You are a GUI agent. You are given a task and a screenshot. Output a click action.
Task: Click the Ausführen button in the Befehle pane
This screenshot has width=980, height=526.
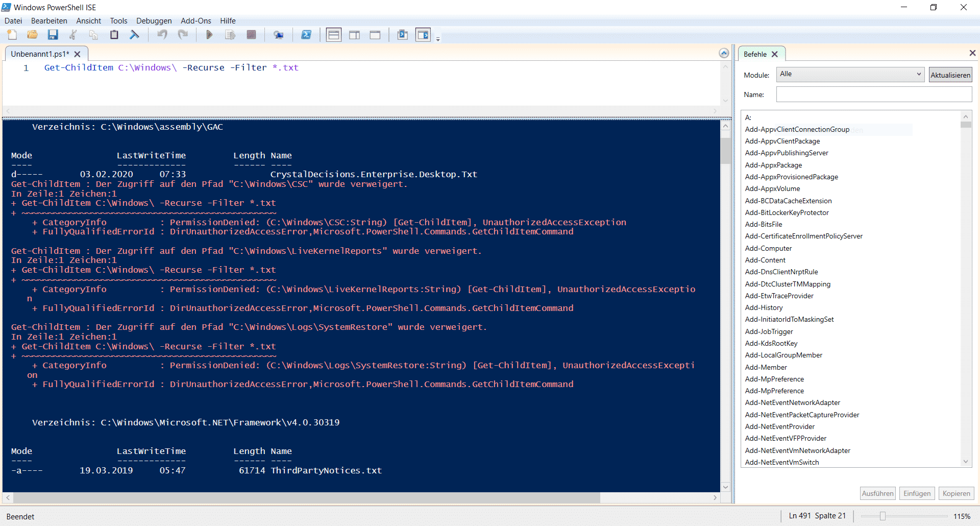(877, 493)
